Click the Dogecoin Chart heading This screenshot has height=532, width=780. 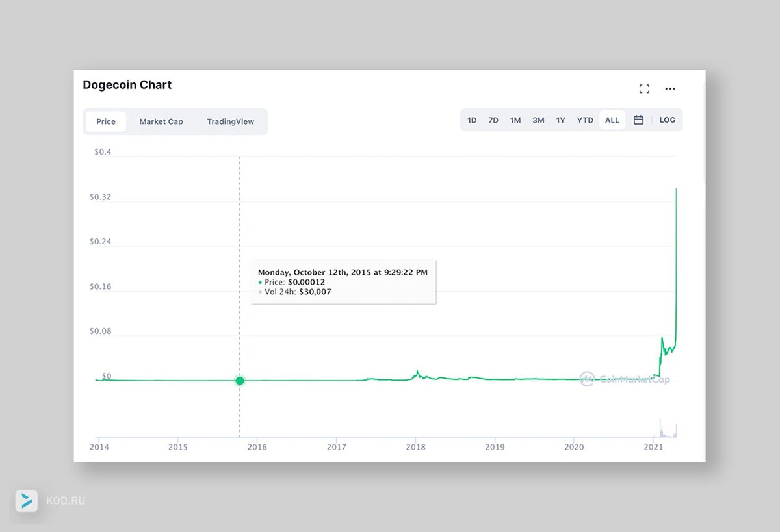click(127, 85)
